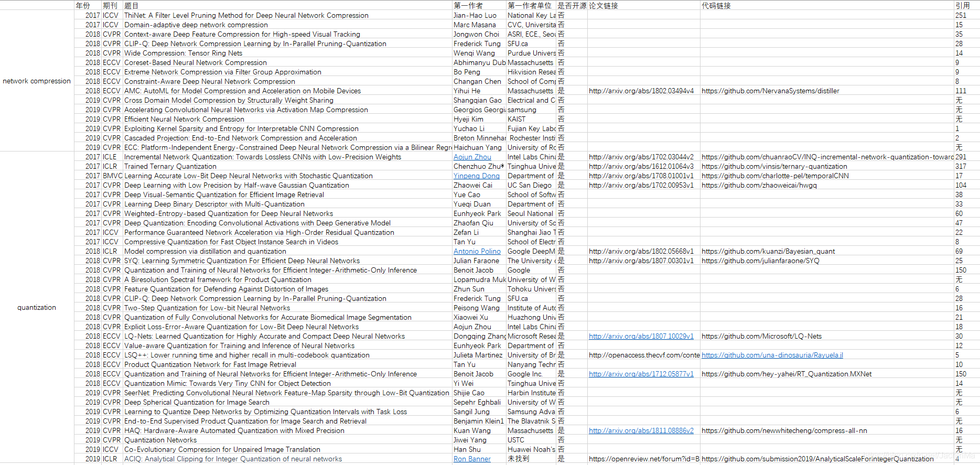Select the kuanzi/Bayesian_quant GitHub cell
This screenshot has height=465, width=980.
point(827,251)
